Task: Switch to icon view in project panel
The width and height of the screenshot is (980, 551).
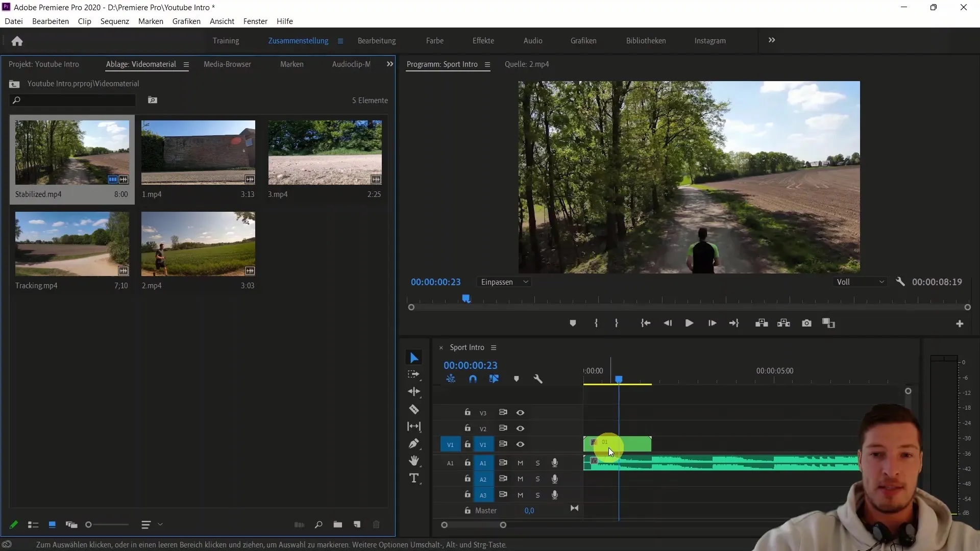Action: point(52,524)
